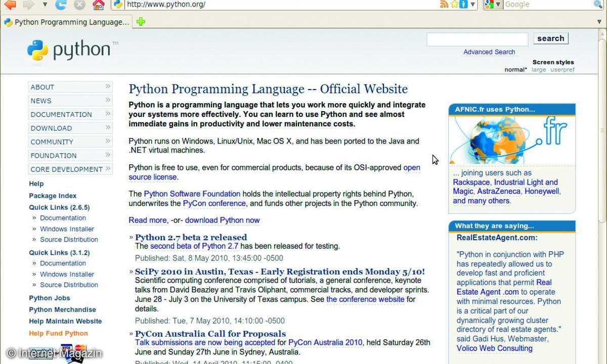
Task: Open the Advanced Search link
Action: (489, 52)
